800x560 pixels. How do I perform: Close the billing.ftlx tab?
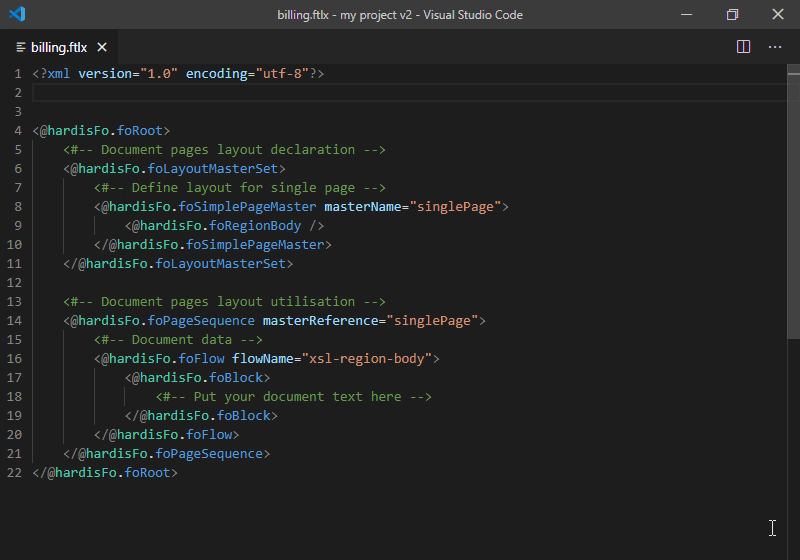pos(102,47)
